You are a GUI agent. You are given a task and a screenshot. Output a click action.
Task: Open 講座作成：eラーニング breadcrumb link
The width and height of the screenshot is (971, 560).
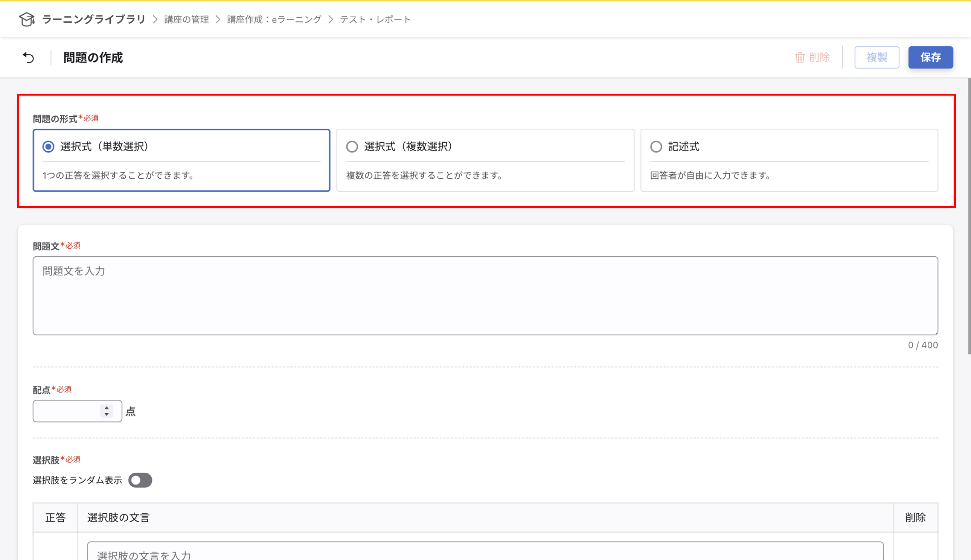tap(274, 20)
